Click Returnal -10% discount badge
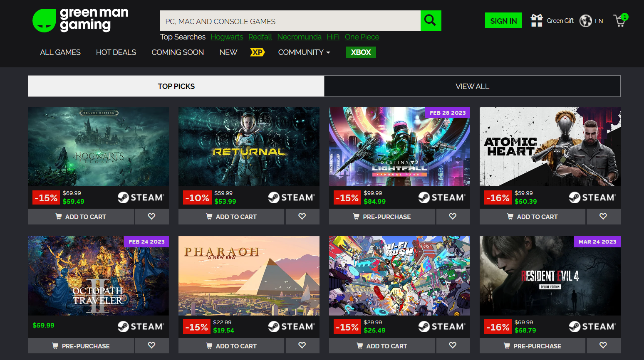Screen dimensions: 644x360 [197, 198]
